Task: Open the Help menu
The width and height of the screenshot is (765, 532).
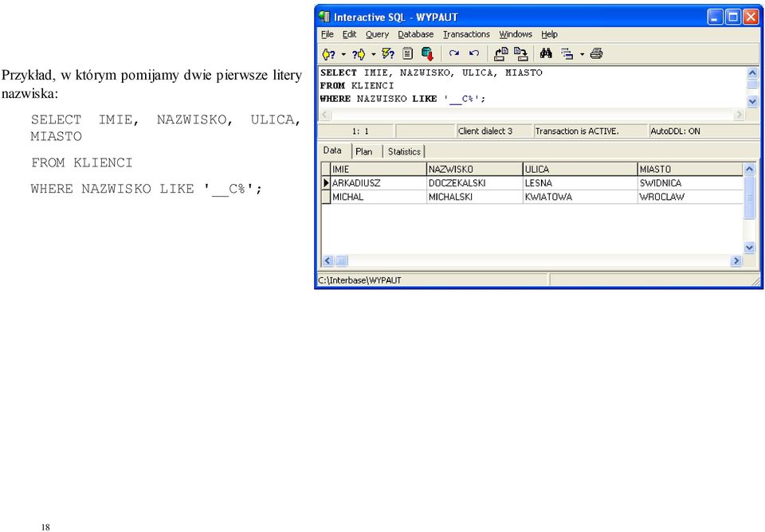Action: point(549,34)
